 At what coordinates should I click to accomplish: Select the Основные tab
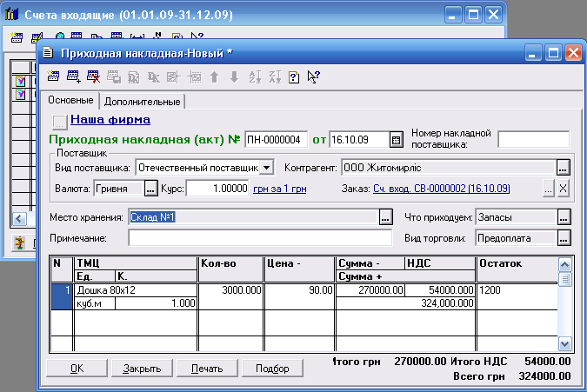point(70,101)
